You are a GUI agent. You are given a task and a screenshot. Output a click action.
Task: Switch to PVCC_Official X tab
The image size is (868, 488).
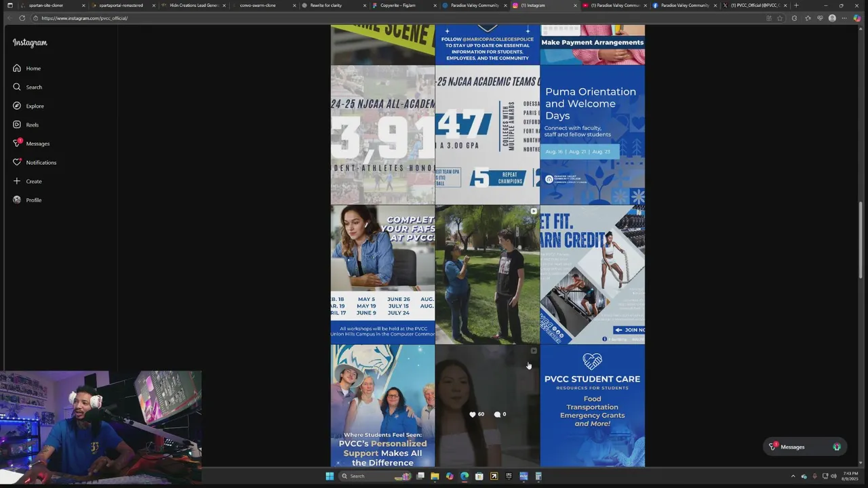[755, 5]
